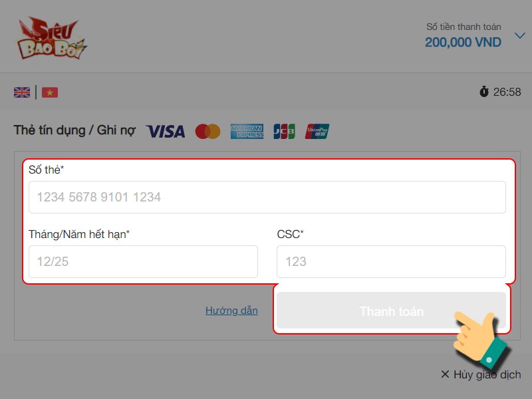Screen dimensions: 532x399
Task: Open the Hướng dẫn guide link
Action: 231,311
